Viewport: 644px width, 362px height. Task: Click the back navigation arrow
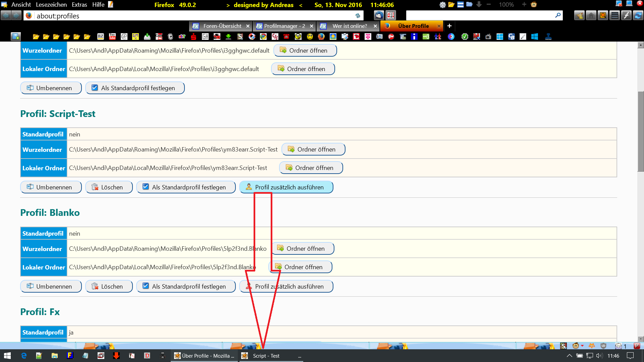coord(6,15)
